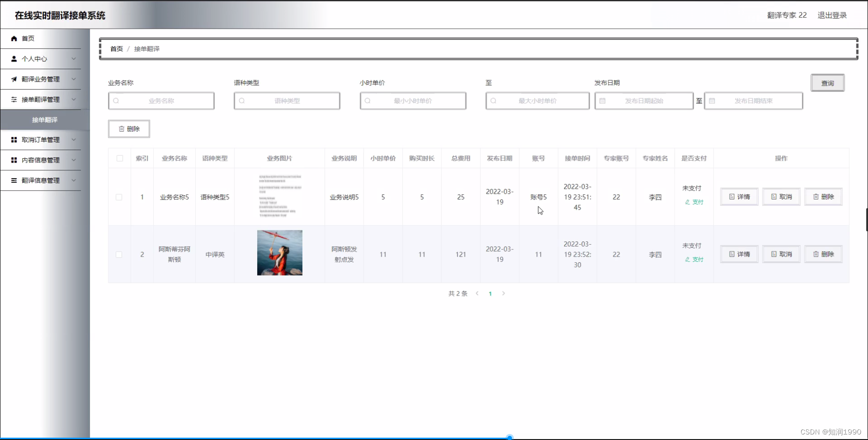The image size is (868, 440).
Task: Open 首页 from the breadcrumb
Action: (x=116, y=48)
